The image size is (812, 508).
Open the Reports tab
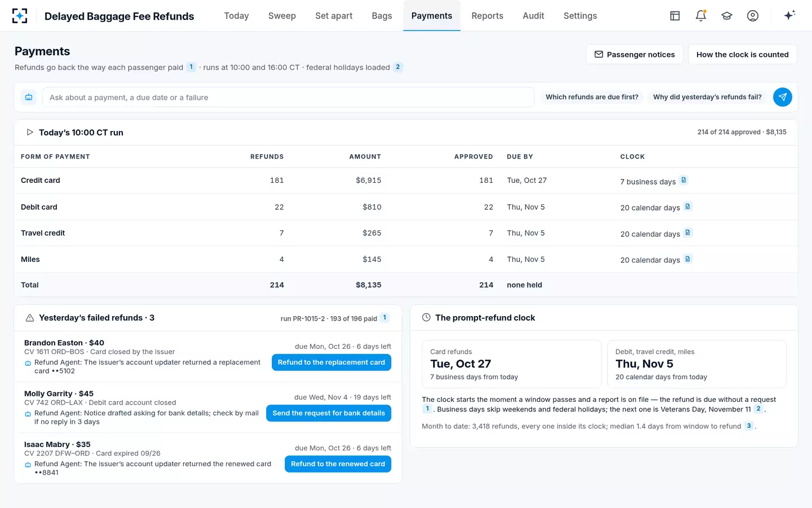pos(487,16)
